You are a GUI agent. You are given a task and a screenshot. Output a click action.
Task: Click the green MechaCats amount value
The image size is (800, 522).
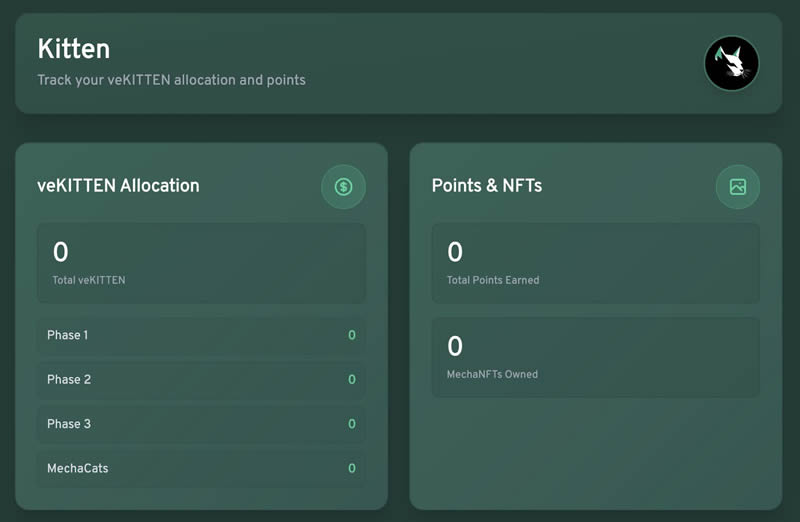coord(351,468)
